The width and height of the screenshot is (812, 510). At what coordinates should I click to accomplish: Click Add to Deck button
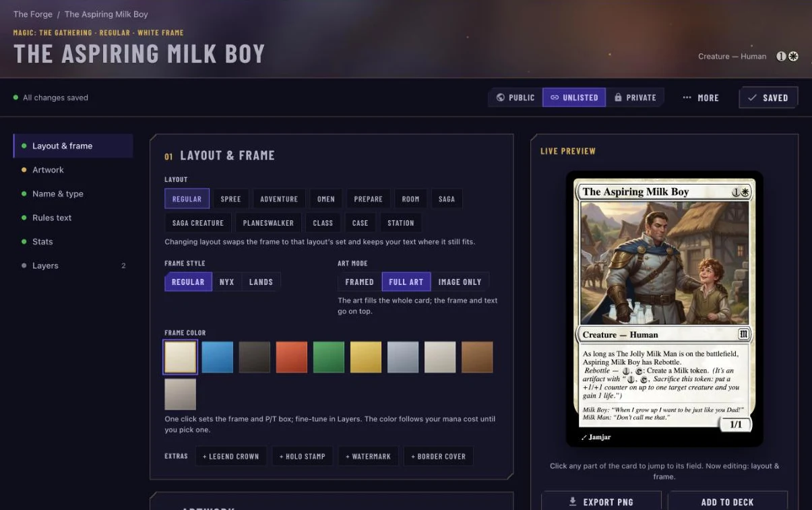tap(727, 502)
